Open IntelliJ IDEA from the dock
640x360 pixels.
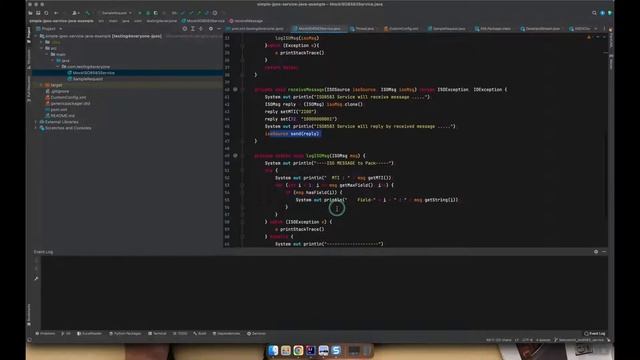pos(311,350)
